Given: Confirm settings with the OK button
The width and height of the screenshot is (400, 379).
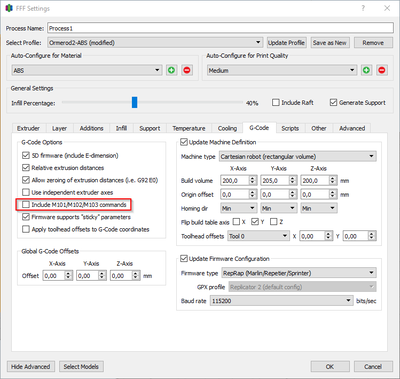Looking at the screenshot, I should (330, 367).
